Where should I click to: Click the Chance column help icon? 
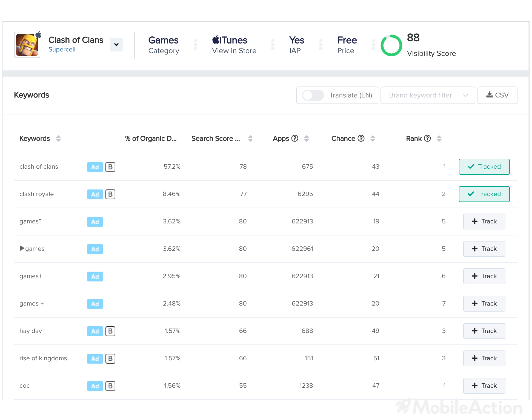[361, 138]
